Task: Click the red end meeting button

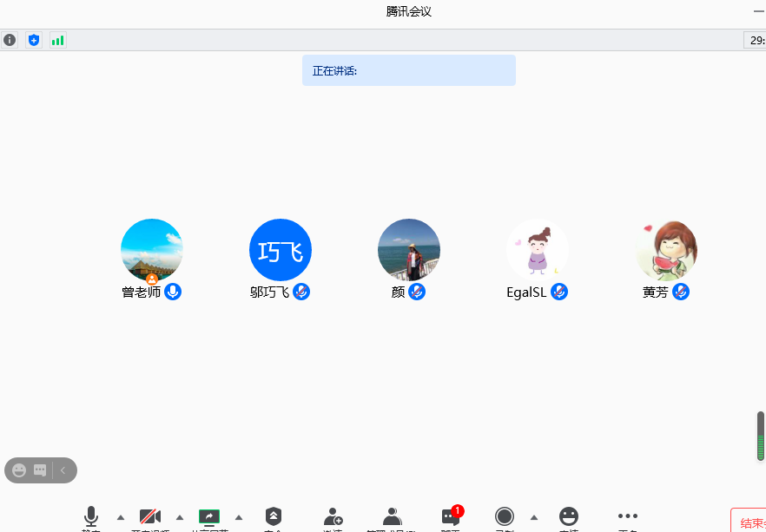Action: [x=749, y=521]
